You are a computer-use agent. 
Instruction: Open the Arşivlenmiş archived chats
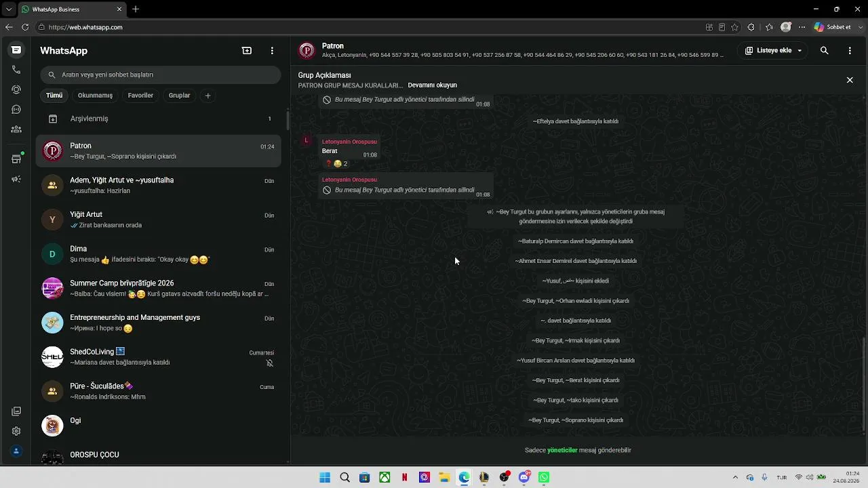tap(159, 119)
